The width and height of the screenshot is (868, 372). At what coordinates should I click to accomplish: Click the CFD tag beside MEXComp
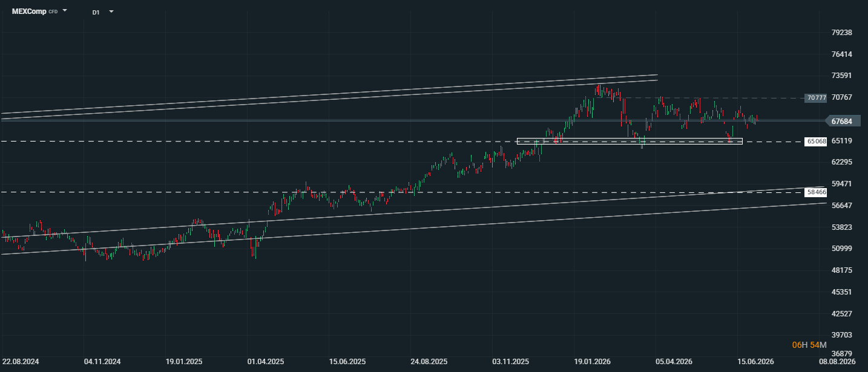(53, 11)
